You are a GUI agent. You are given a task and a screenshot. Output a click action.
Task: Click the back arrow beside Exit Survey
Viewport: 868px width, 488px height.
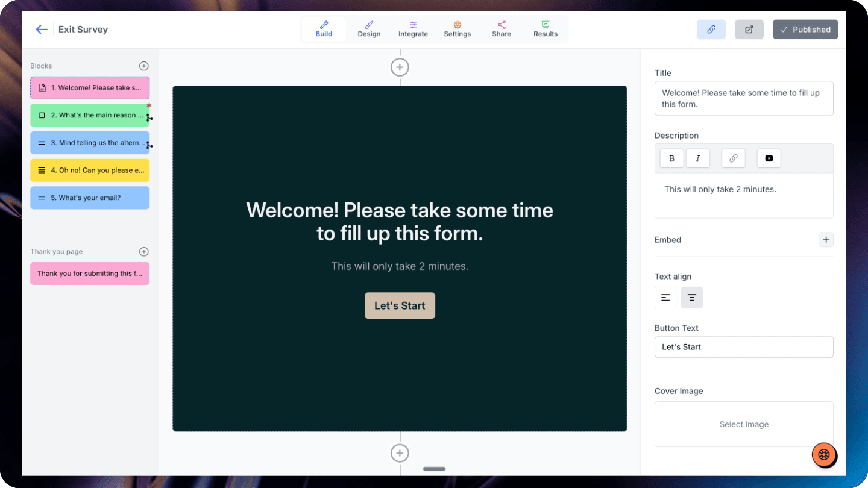coord(41,30)
